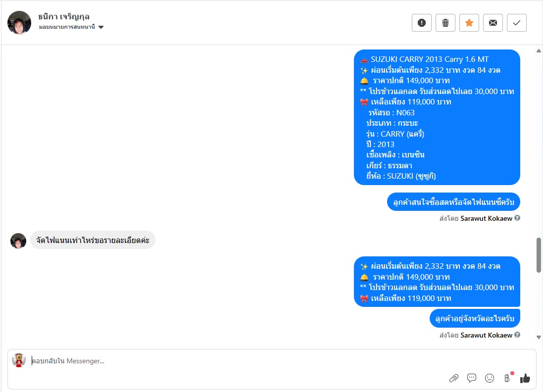
Task: Mark conversation as spam with exclamation icon
Action: click(421, 23)
